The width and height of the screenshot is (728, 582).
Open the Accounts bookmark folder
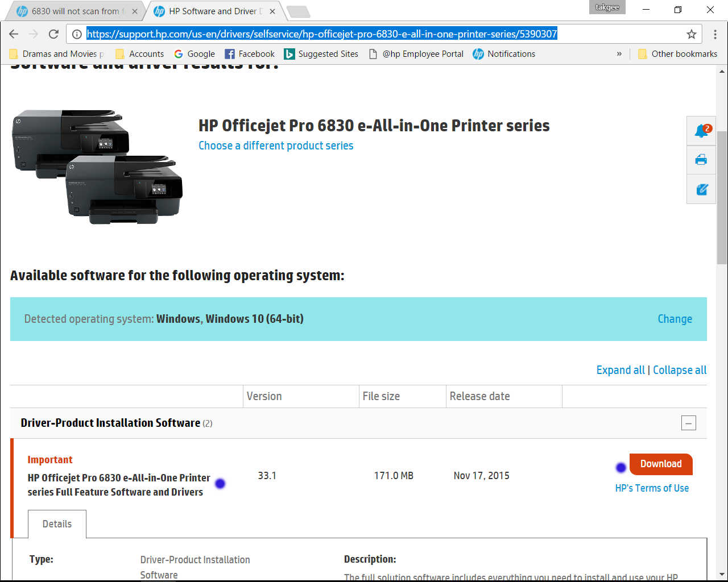140,54
